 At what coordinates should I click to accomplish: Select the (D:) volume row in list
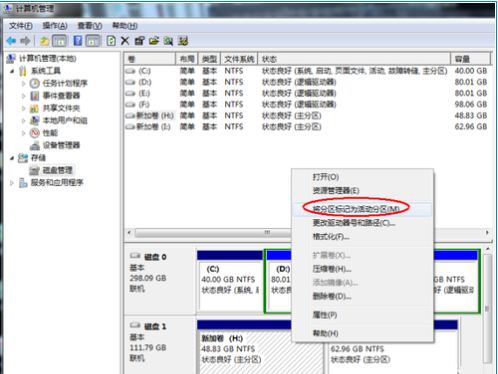[x=307, y=82]
